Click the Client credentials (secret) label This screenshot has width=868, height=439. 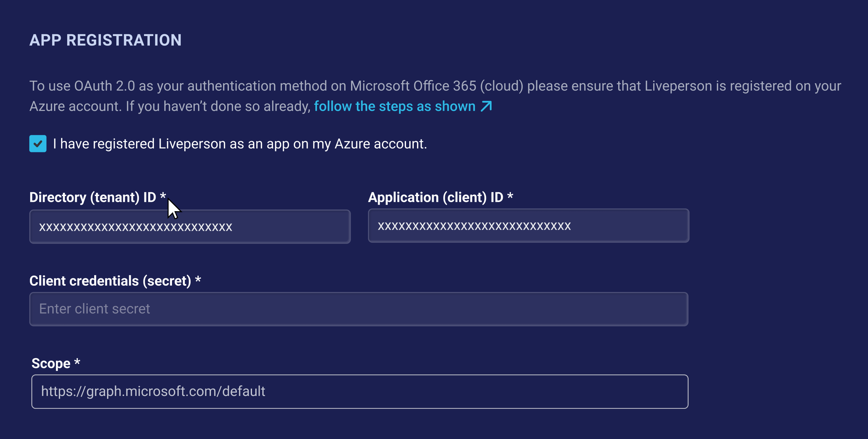pos(115,281)
